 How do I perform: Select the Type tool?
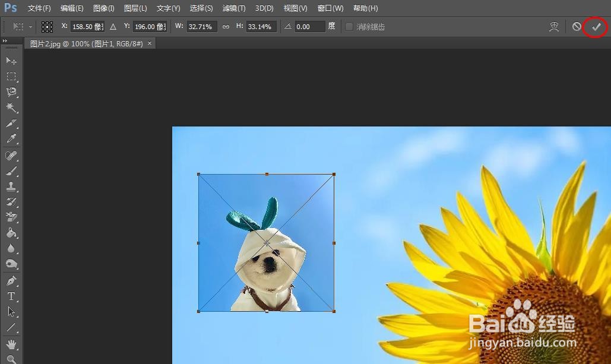[x=11, y=296]
